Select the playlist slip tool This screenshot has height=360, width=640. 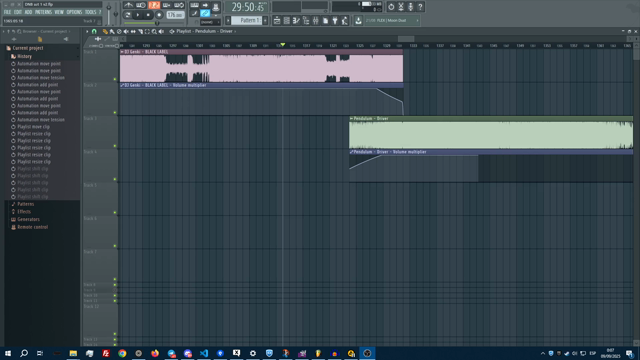(133, 31)
